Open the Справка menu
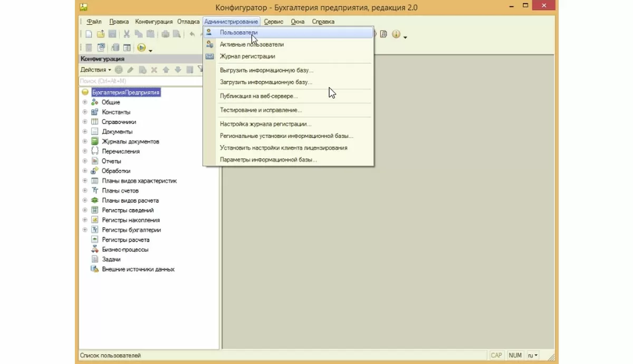This screenshot has width=633, height=364. 323,22
